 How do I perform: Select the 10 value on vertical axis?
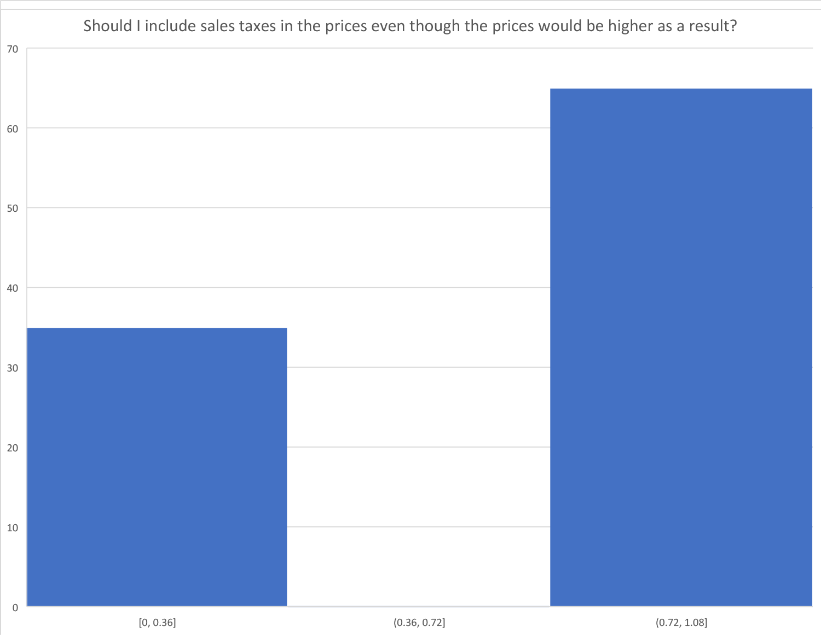point(13,528)
